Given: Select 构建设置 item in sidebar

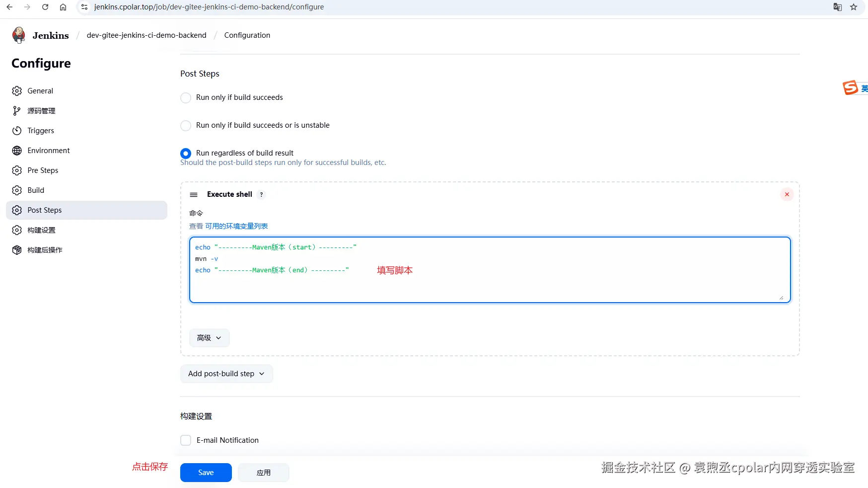Looking at the screenshot, I should click(86, 230).
